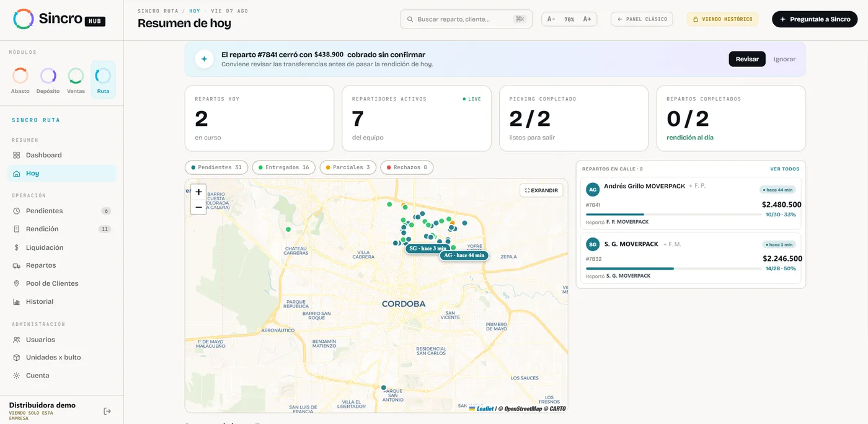The image size is (868, 424).
Task: Click the $2.480.500 amount
Action: 782,205
